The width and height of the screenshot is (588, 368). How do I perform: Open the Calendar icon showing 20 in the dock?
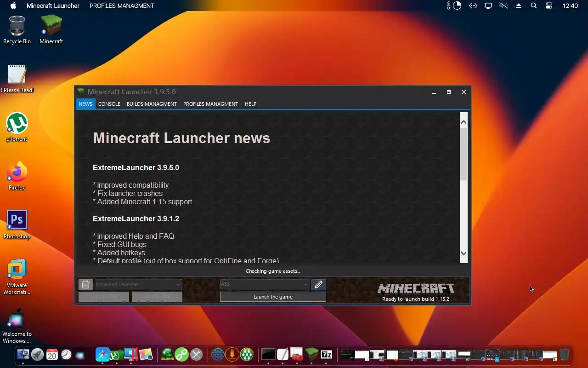coord(52,355)
